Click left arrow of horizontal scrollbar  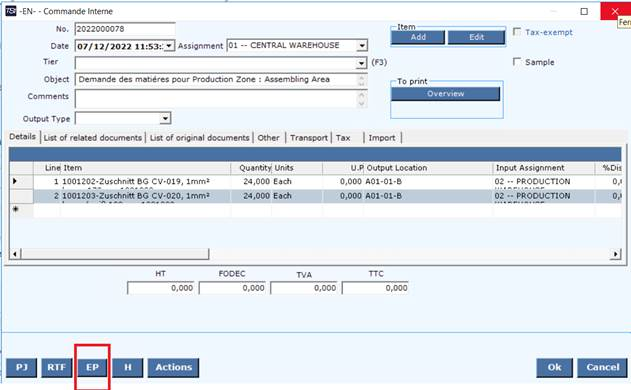coord(15,254)
